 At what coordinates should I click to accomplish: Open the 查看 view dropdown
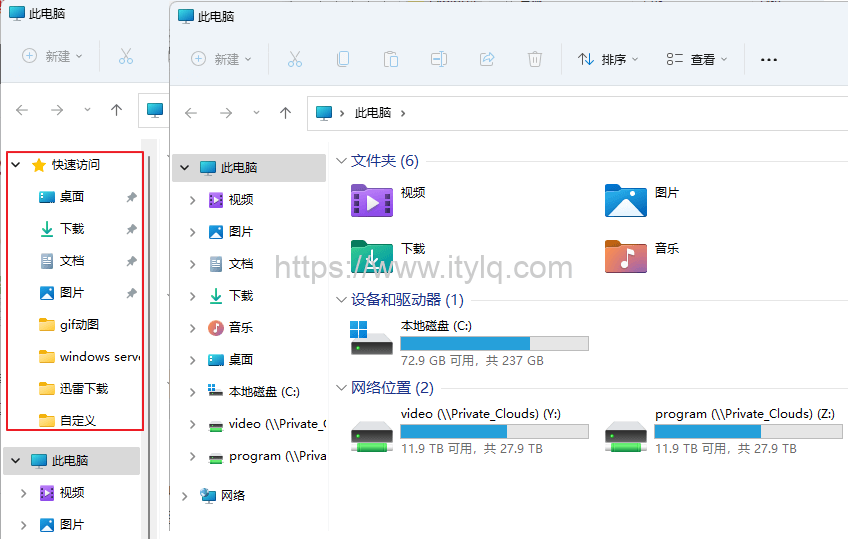(697, 59)
